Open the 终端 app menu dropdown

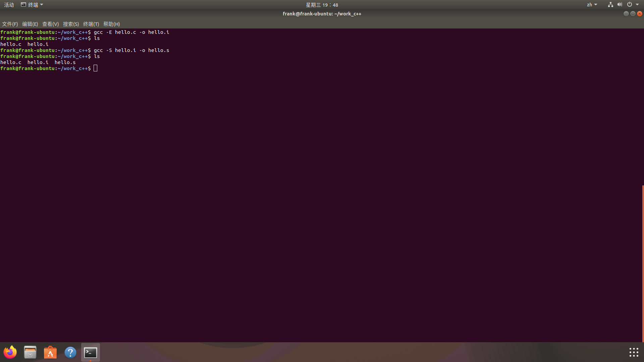tap(32, 5)
